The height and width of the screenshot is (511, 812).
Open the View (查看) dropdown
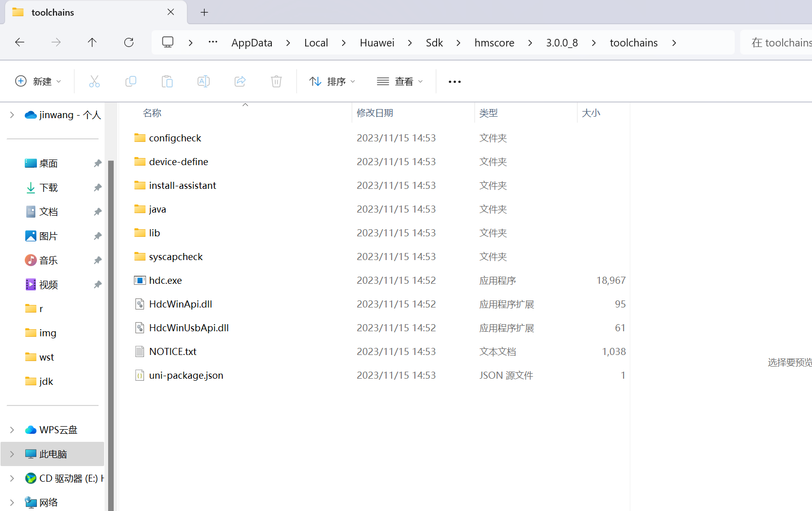(x=400, y=81)
